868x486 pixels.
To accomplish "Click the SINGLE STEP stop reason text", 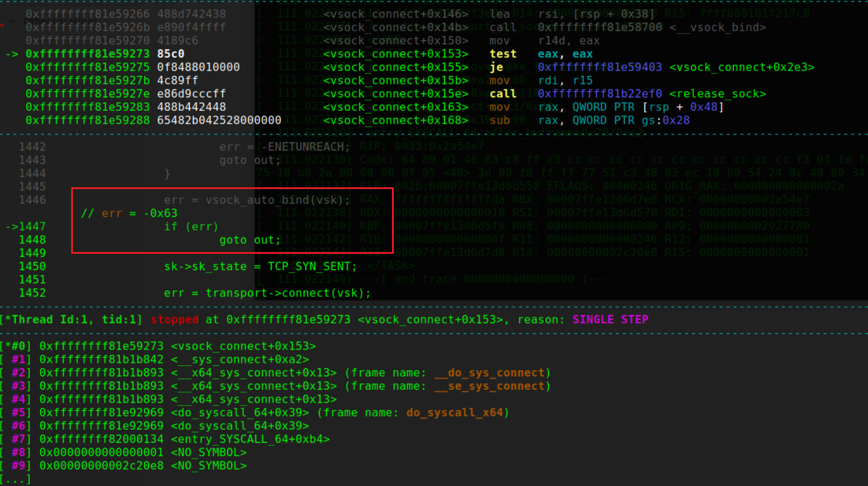I will (610, 319).
